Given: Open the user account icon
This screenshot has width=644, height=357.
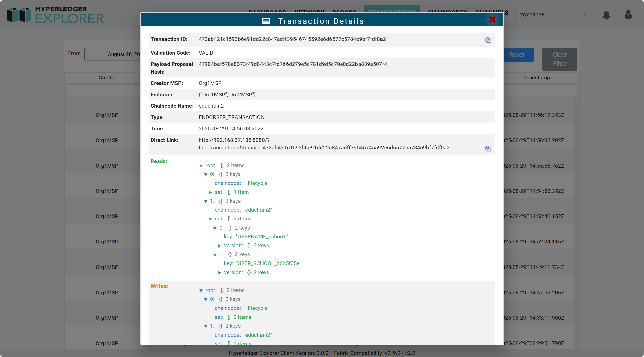Looking at the screenshot, I should pos(628,14).
